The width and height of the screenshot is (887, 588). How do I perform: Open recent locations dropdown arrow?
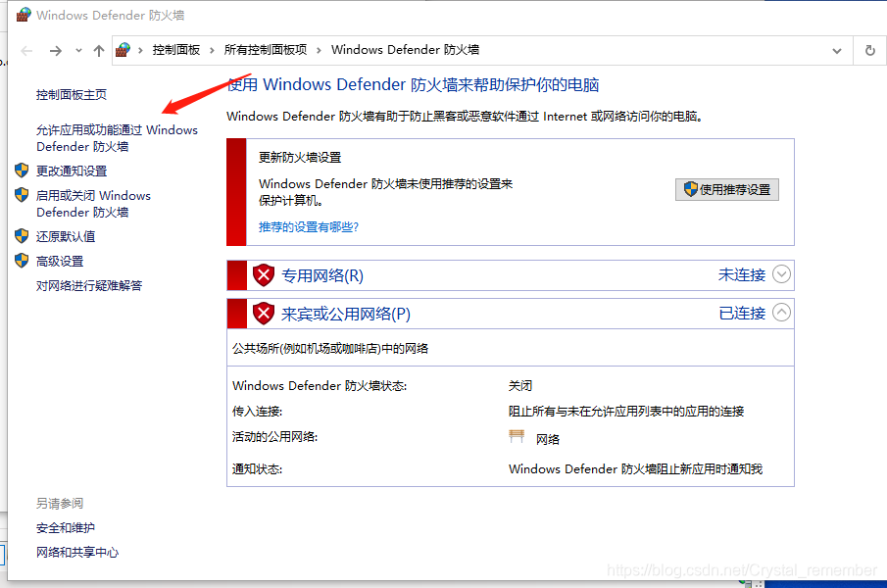[78, 51]
